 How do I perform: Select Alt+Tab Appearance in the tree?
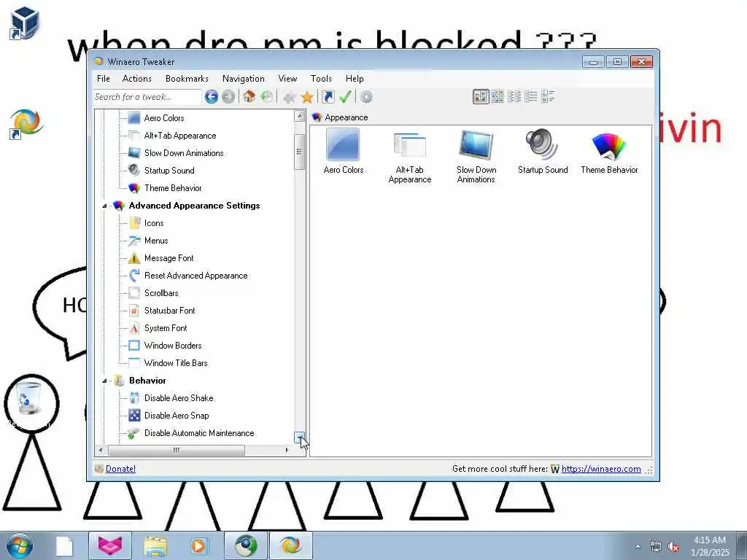click(180, 136)
